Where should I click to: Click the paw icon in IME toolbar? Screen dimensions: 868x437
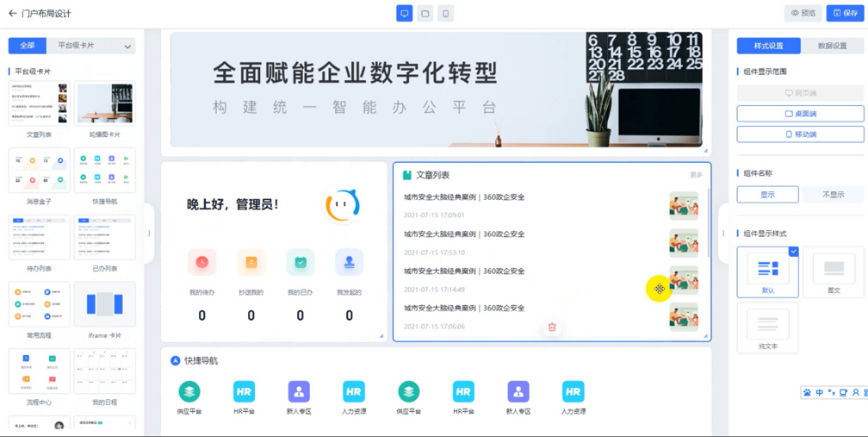(808, 393)
